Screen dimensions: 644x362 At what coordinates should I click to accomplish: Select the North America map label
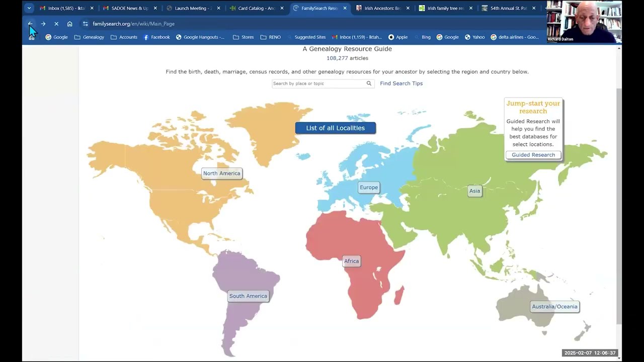pyautogui.click(x=222, y=173)
